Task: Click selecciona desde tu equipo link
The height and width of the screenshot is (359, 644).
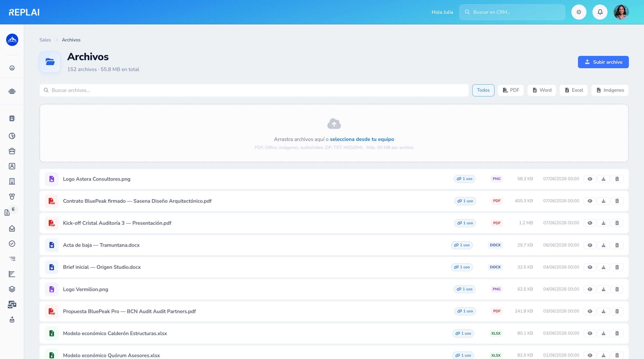Action: coord(362,139)
